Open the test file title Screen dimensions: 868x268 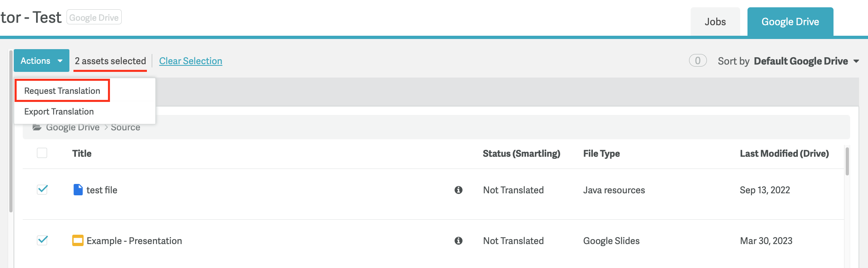pyautogui.click(x=101, y=190)
